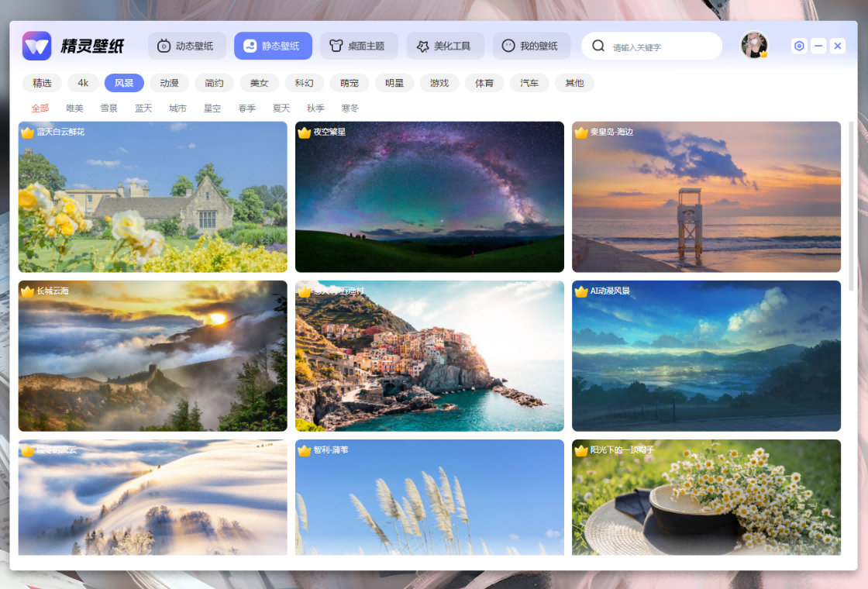The image size is (868, 589).
Task: Filter by 全部 subcategory
Action: tap(40, 108)
